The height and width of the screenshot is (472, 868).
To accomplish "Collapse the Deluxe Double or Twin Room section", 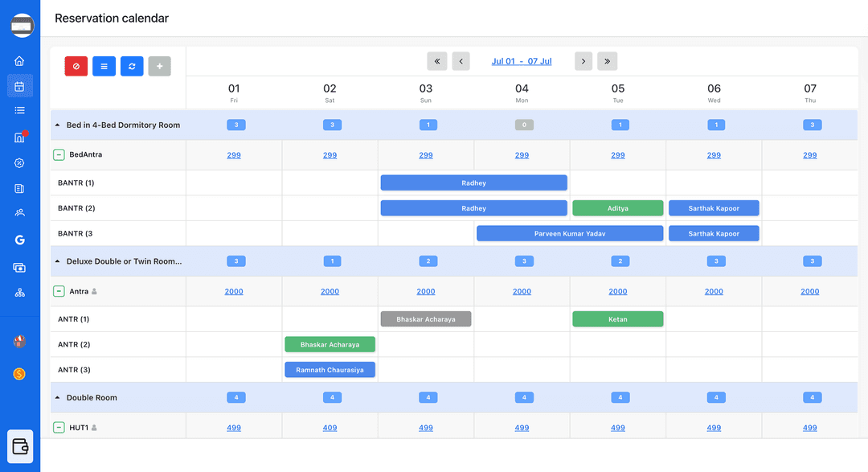I will (x=57, y=261).
